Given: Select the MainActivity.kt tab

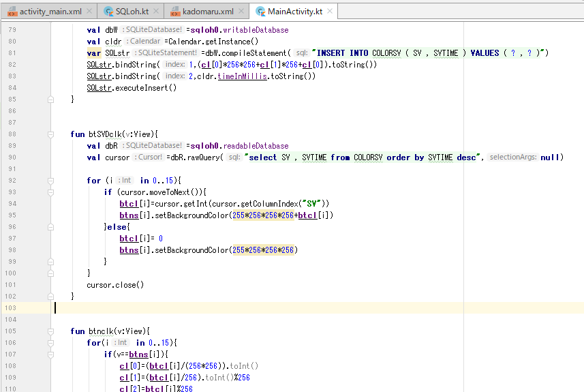Looking at the screenshot, I should [x=295, y=12].
